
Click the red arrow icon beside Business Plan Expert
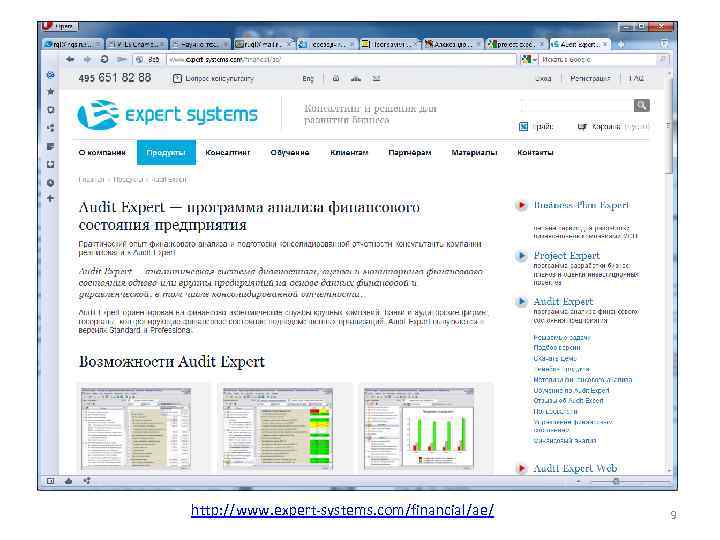pyautogui.click(x=521, y=205)
